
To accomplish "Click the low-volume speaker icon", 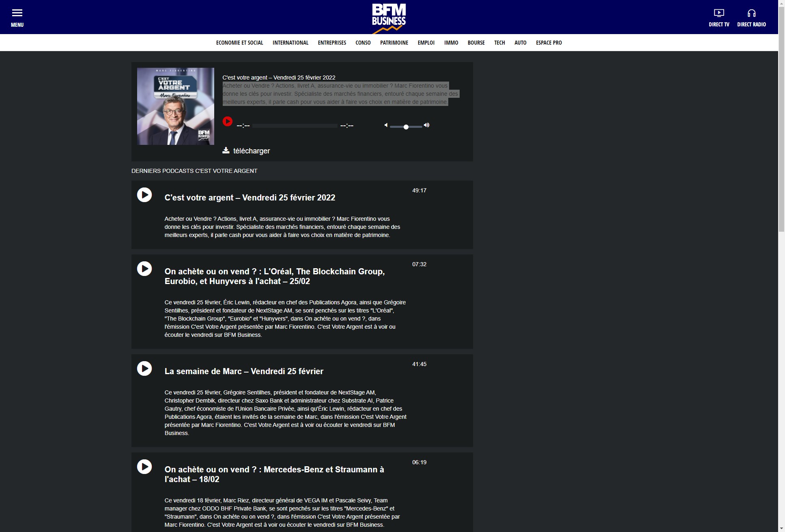I will [386, 125].
